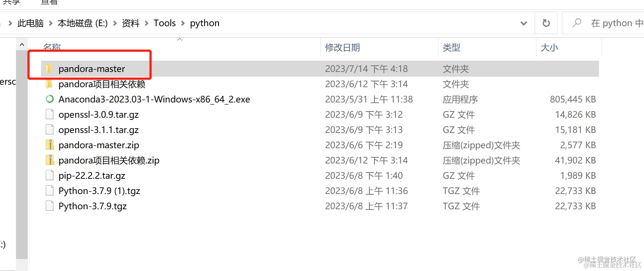
Task: Click python in the breadcrumb path
Action: coord(205,23)
